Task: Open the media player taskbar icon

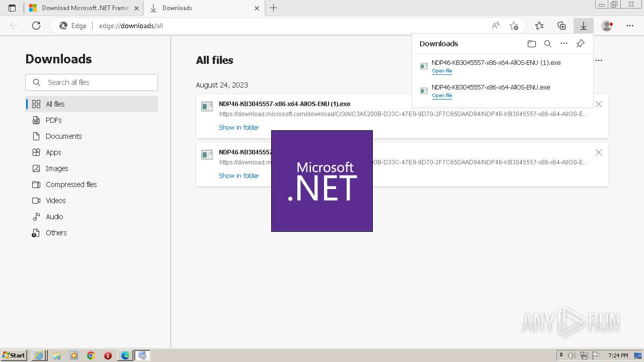Action: coord(74,355)
